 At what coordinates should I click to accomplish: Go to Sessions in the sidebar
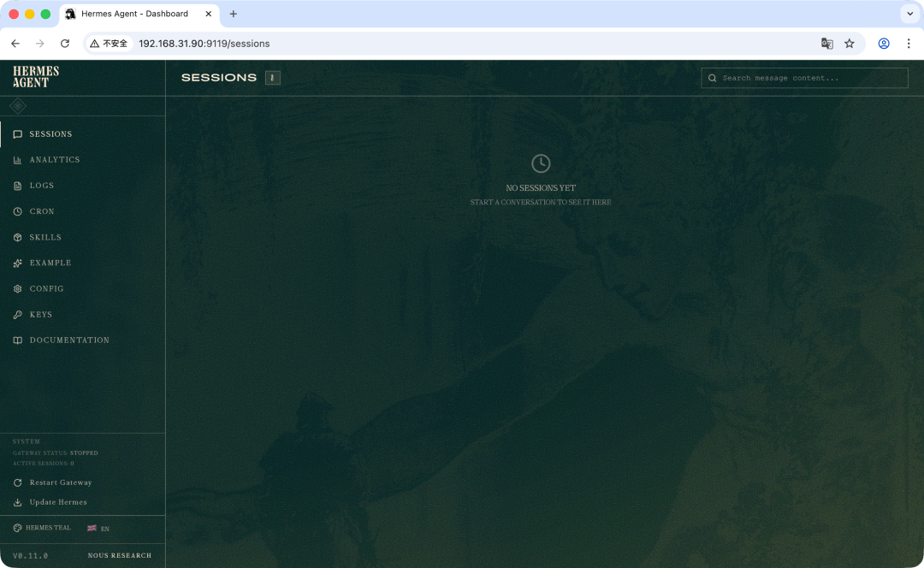tap(82, 134)
